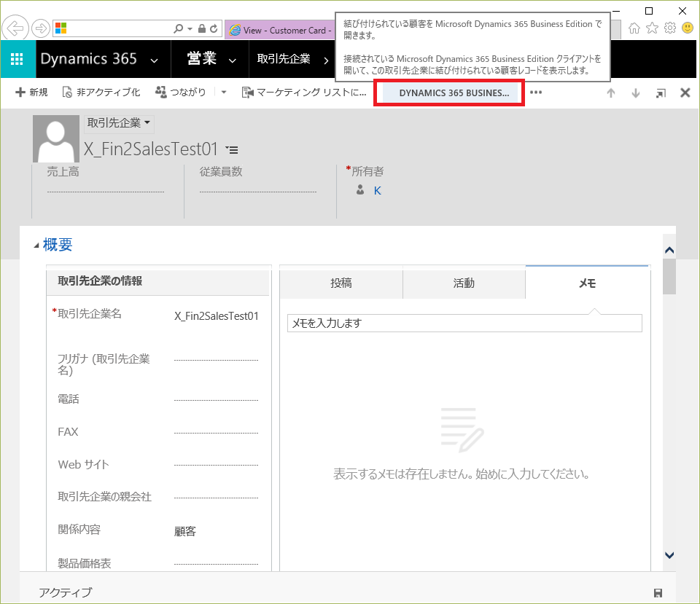700x604 pixels.
Task: Open the address bar search dropdown arrow
Action: [x=190, y=28]
